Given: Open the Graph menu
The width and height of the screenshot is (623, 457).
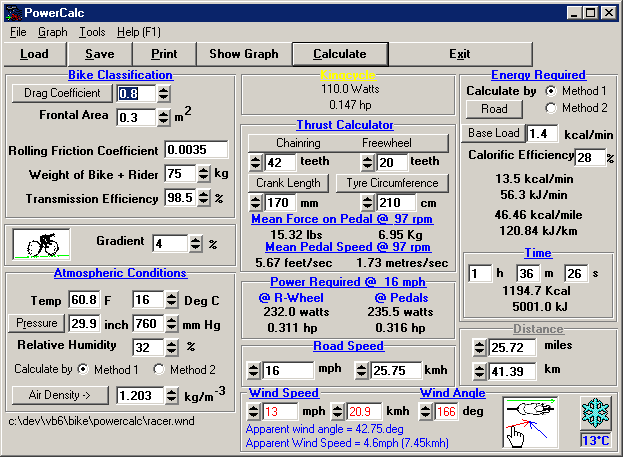Looking at the screenshot, I should [x=52, y=32].
